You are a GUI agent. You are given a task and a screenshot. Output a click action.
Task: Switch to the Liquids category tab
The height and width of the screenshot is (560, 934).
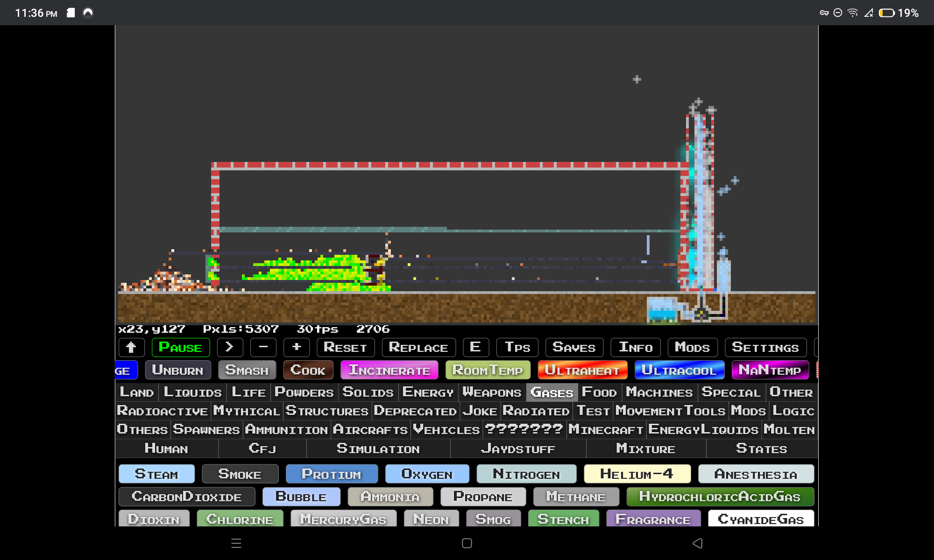pyautogui.click(x=192, y=392)
